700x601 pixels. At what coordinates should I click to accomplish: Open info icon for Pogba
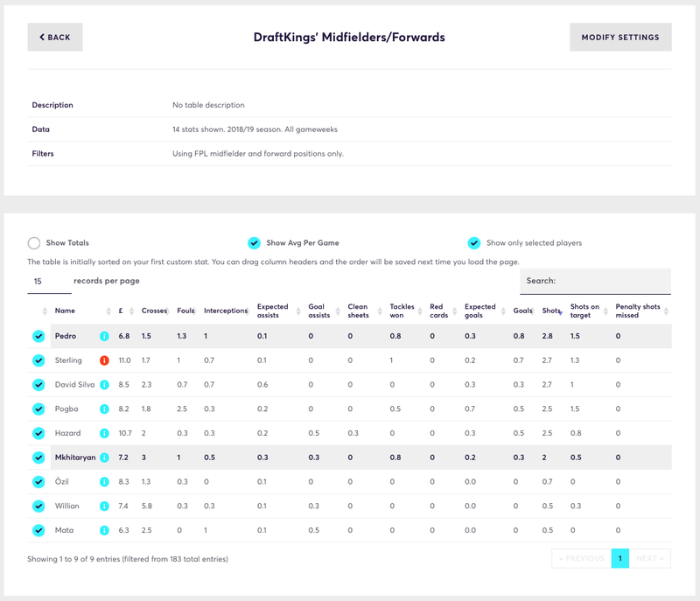[x=104, y=409]
